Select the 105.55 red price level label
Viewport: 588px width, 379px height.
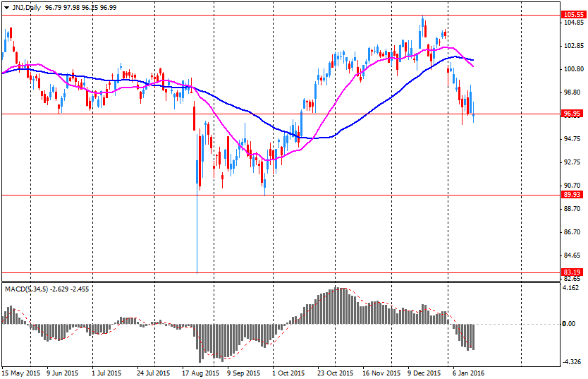[573, 15]
